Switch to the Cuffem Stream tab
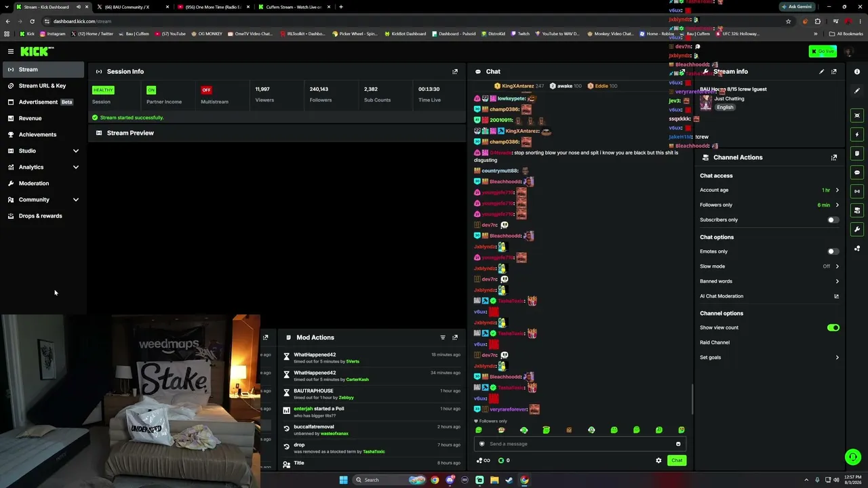868x488 pixels. 294,7
